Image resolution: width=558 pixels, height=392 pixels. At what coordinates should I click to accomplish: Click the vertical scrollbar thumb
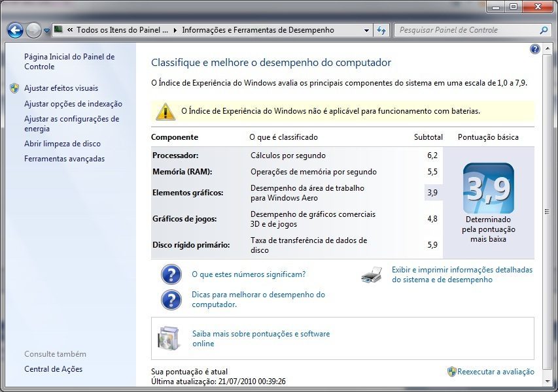[547, 212]
